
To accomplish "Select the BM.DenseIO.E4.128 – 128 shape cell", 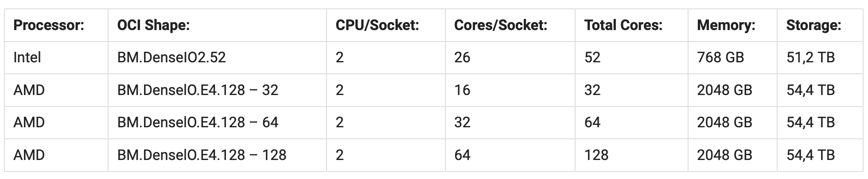I will [202, 155].
